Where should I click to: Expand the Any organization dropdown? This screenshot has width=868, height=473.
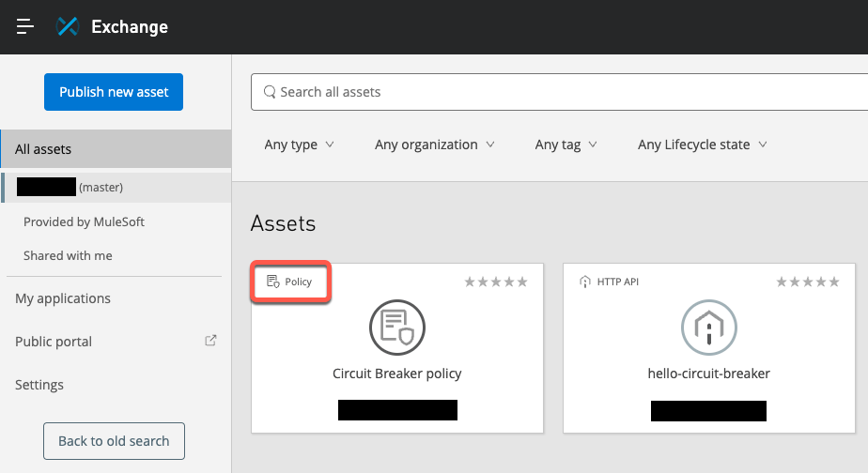435,145
